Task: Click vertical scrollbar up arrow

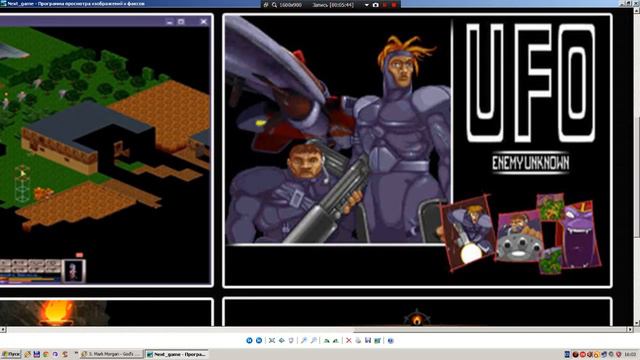Action: coord(637,11)
